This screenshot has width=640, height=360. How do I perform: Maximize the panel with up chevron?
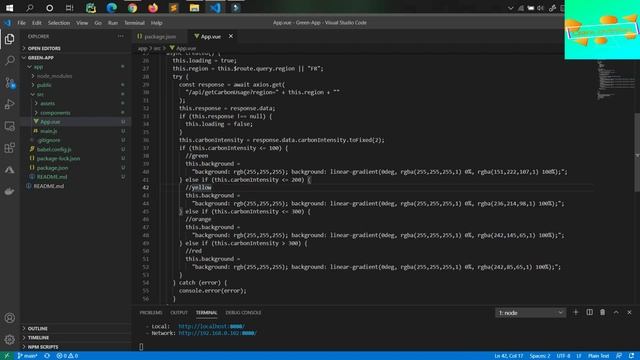click(616, 312)
